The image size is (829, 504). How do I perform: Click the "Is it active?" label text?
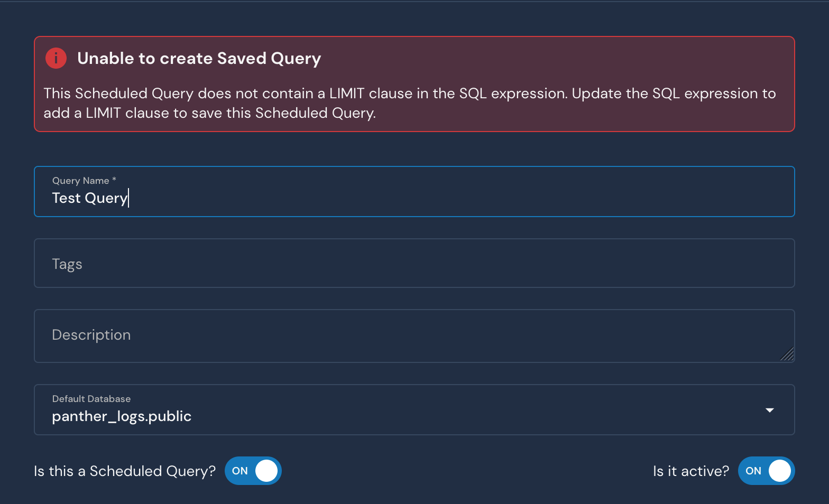coord(691,471)
